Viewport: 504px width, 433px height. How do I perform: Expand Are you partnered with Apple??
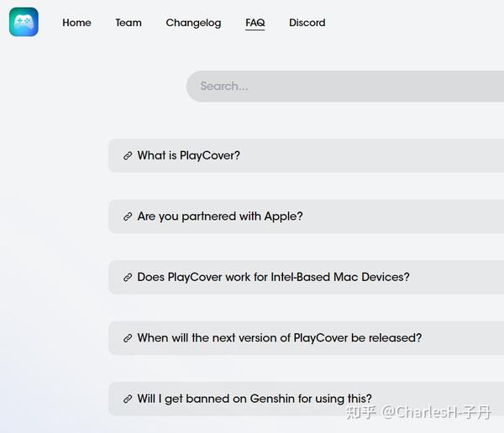[307, 216]
